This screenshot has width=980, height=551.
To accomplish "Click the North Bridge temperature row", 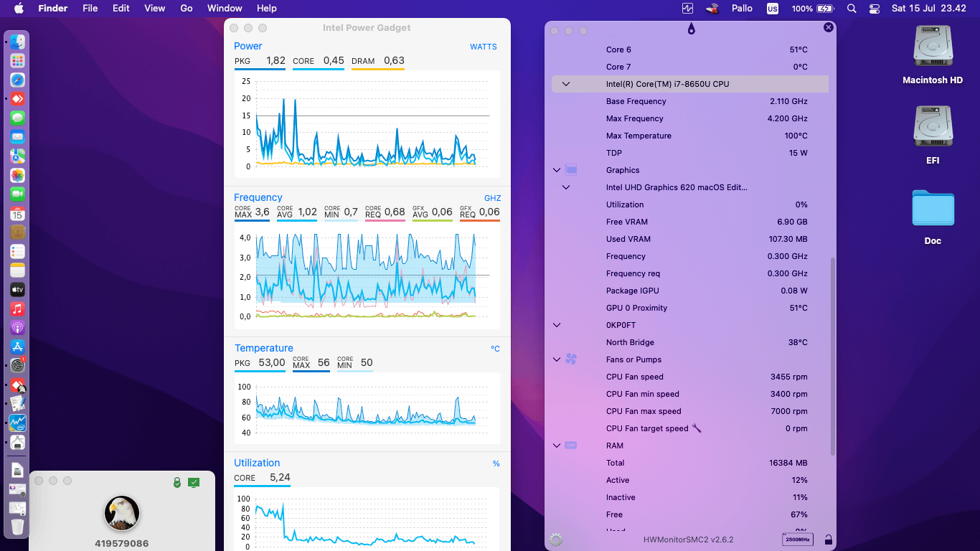I will tap(690, 342).
